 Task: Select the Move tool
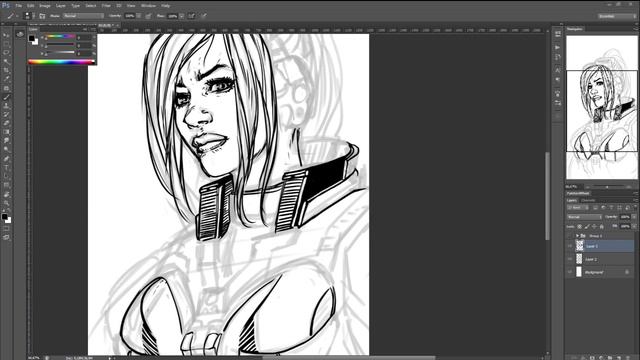click(6, 36)
